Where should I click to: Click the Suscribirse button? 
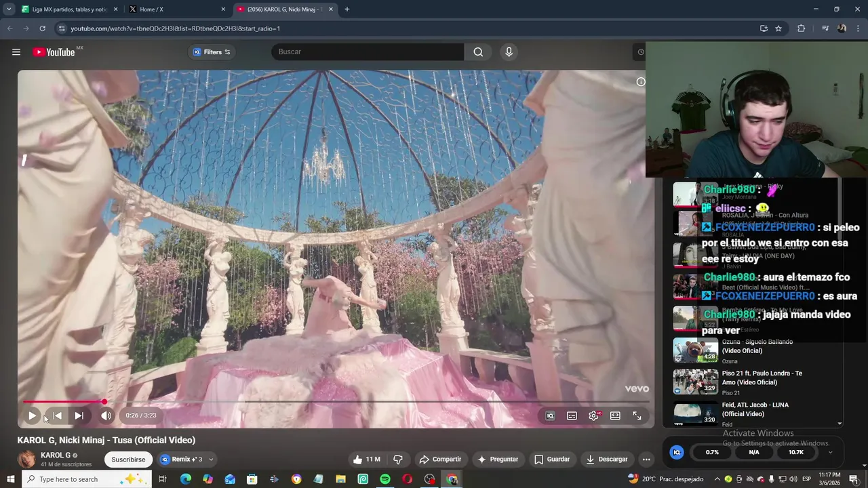pos(128,460)
